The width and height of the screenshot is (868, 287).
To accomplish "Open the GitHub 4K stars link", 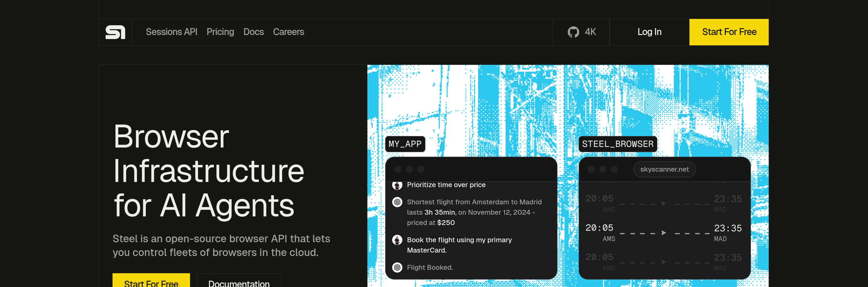I will click(x=581, y=32).
